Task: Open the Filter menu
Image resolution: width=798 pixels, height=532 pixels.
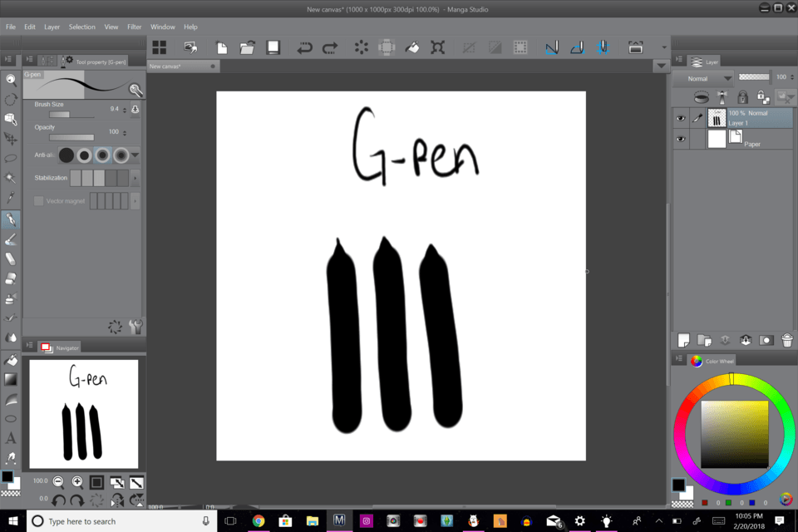Action: (x=134, y=26)
